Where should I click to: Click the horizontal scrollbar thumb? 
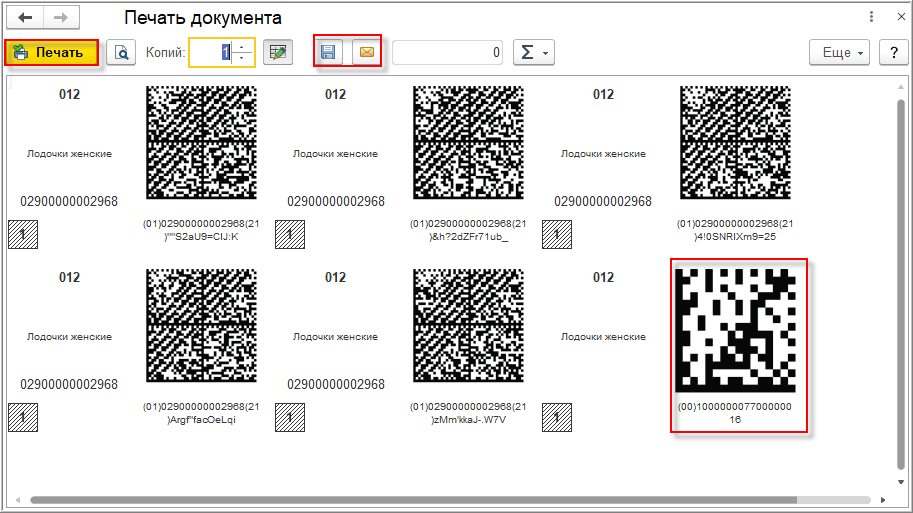[x=413, y=500]
